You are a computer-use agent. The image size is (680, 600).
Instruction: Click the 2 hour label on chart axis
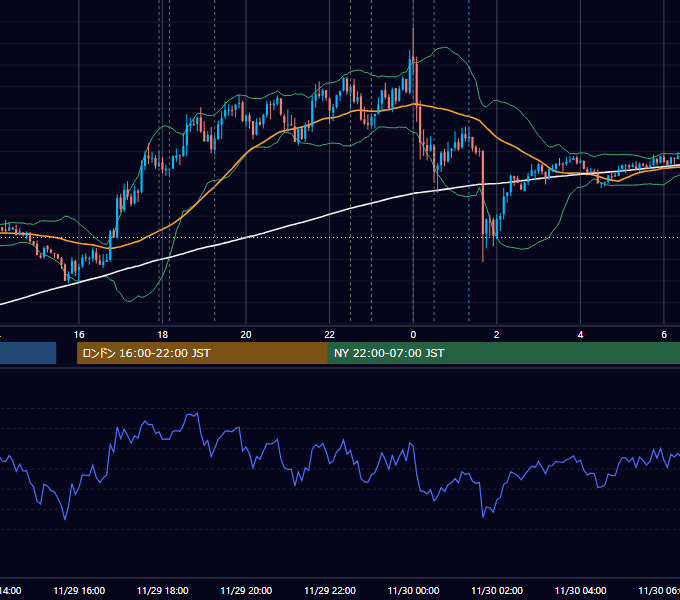(x=497, y=335)
